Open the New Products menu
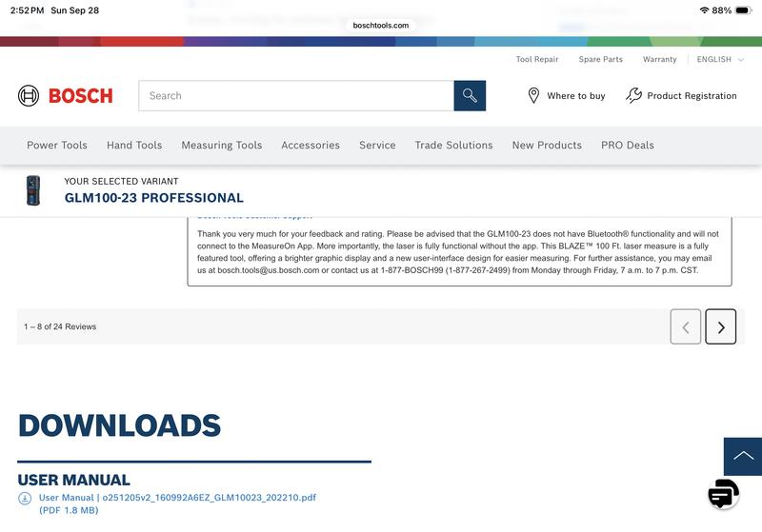This screenshot has height=532, width=762. coord(547,146)
